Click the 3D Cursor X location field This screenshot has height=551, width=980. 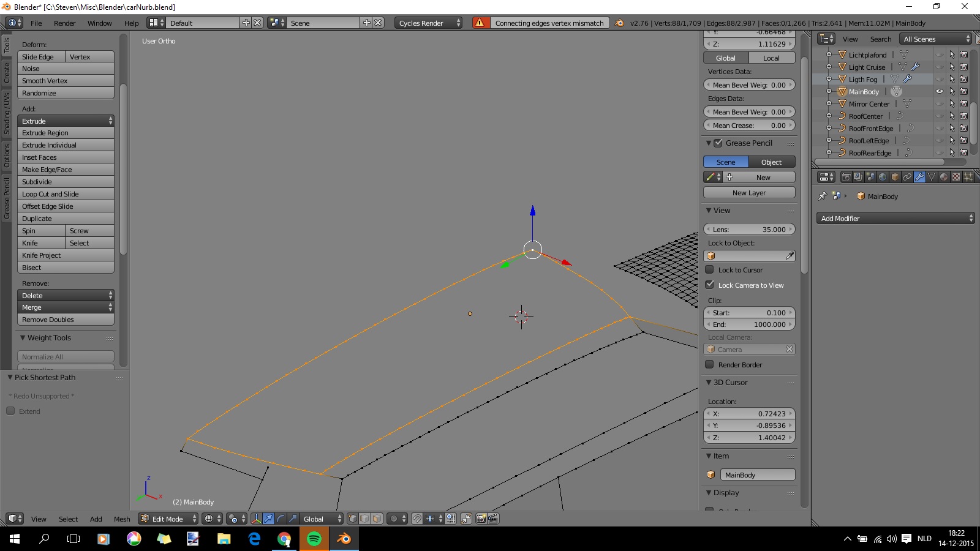pyautogui.click(x=748, y=413)
